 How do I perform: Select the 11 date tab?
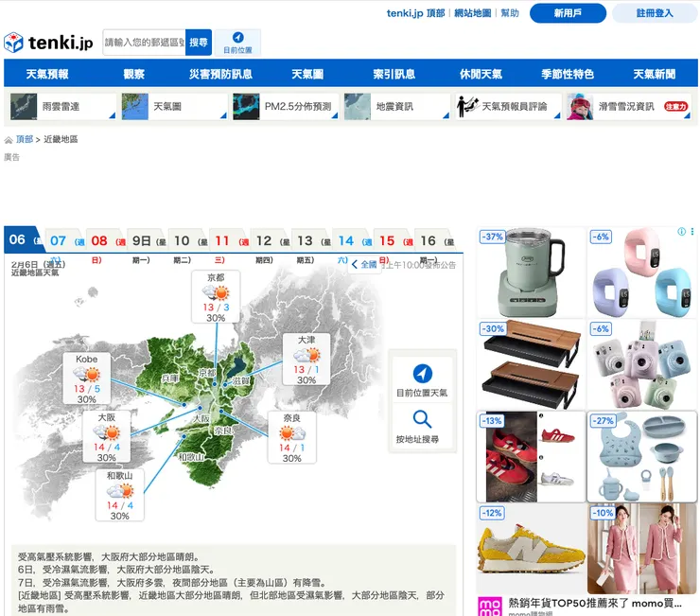coord(230,240)
